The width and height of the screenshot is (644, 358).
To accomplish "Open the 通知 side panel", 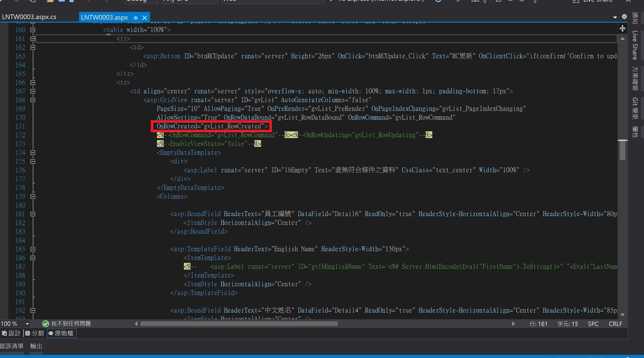I will point(635,18).
